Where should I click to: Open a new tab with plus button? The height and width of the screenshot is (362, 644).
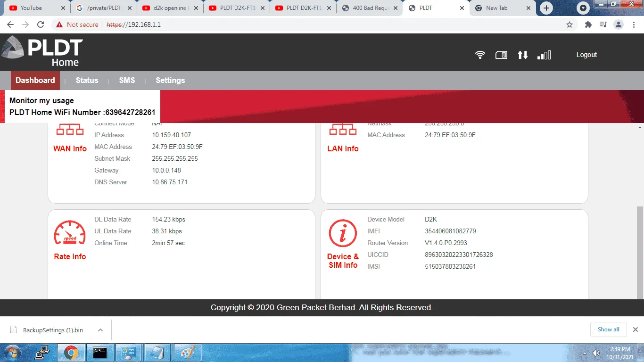pos(546,8)
